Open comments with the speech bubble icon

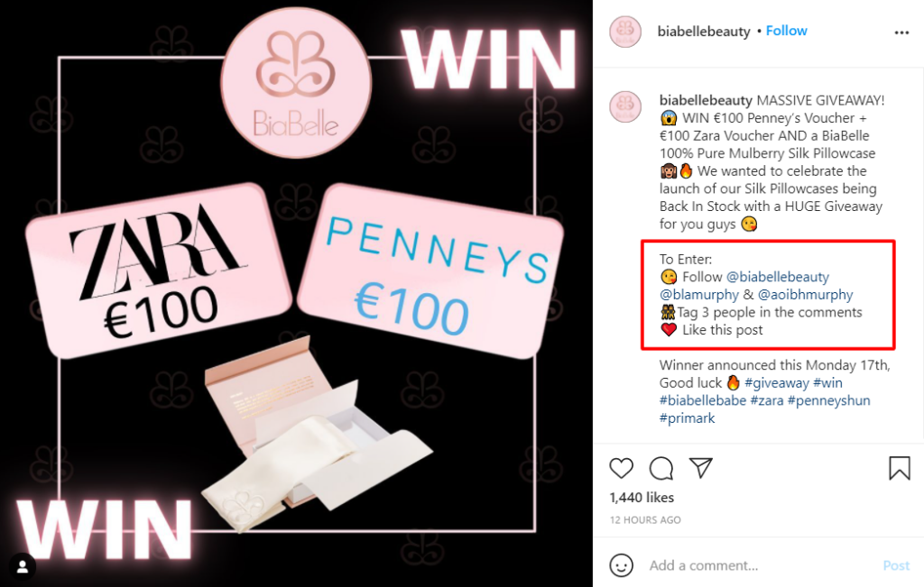click(661, 468)
